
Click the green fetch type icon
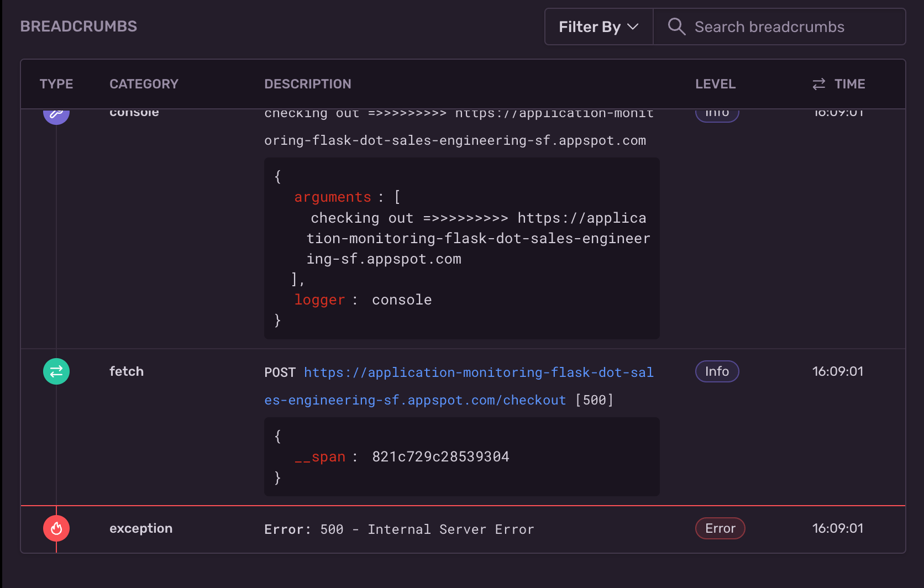point(56,371)
